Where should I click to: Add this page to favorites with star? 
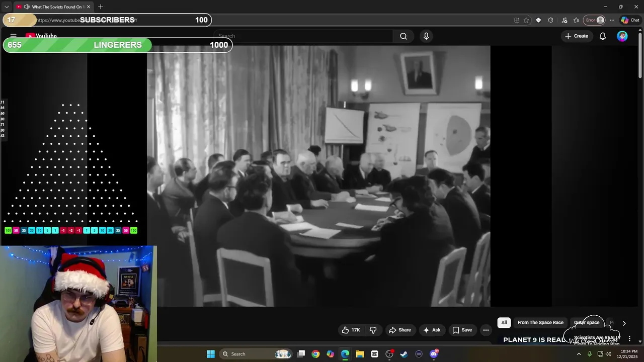pyautogui.click(x=526, y=20)
